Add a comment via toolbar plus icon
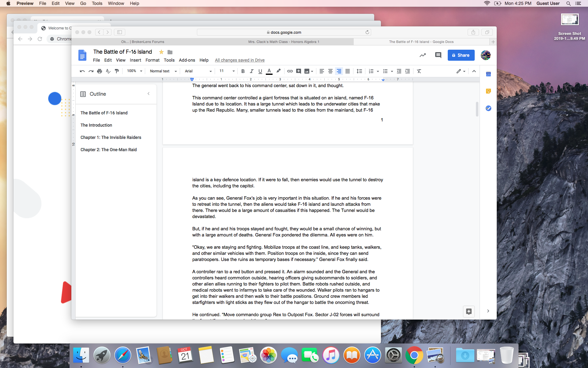Image resolution: width=588 pixels, height=368 pixels. coord(299,71)
